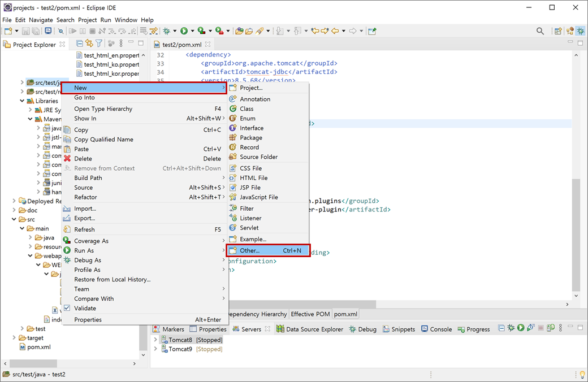
Task: Click the Interface icon in New submenu
Action: (x=233, y=128)
